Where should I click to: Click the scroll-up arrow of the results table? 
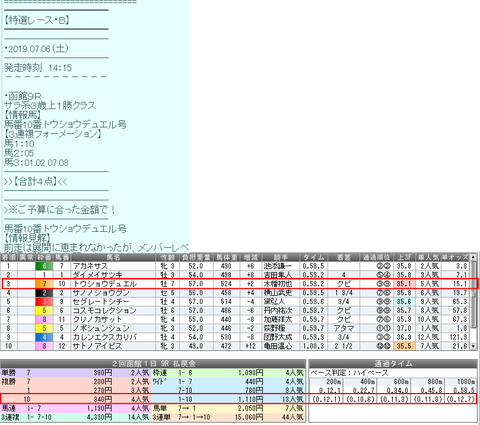pyautogui.click(x=473, y=257)
